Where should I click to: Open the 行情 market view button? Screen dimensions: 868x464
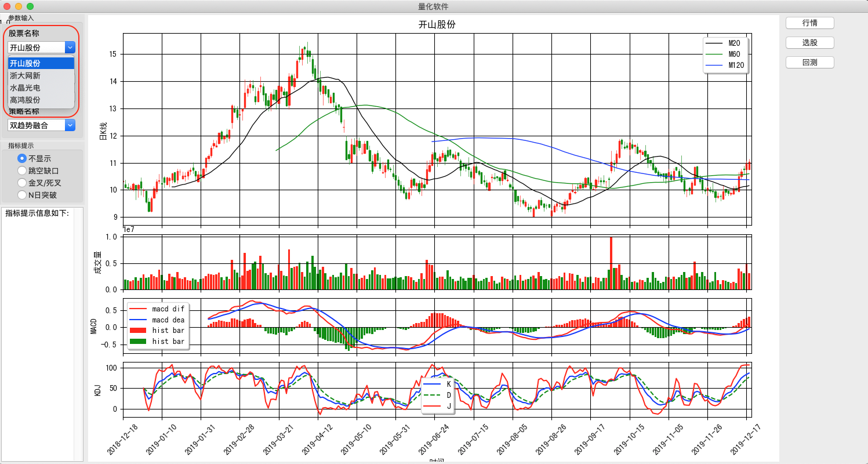coord(810,23)
